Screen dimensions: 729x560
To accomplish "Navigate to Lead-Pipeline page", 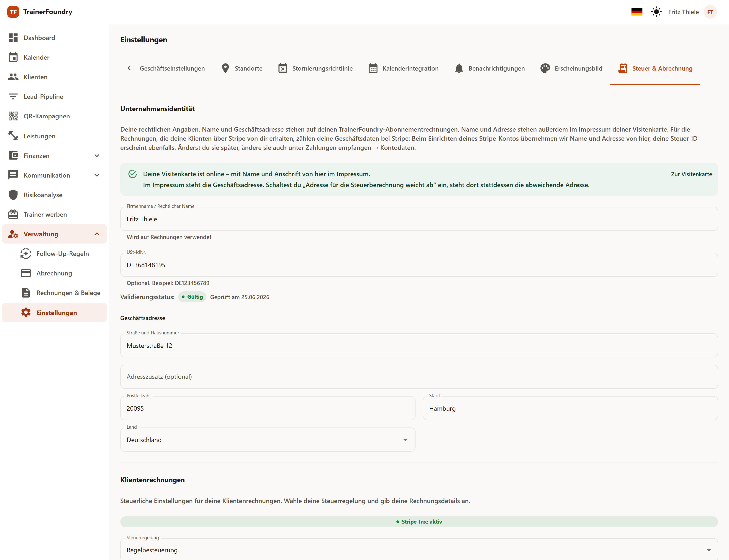I will [54, 97].
